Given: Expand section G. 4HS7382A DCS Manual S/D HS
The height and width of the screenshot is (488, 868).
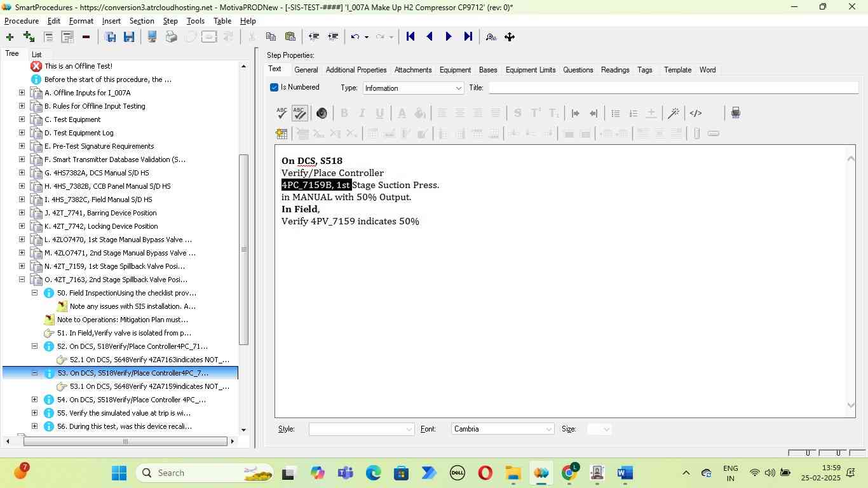Looking at the screenshot, I should (x=22, y=173).
